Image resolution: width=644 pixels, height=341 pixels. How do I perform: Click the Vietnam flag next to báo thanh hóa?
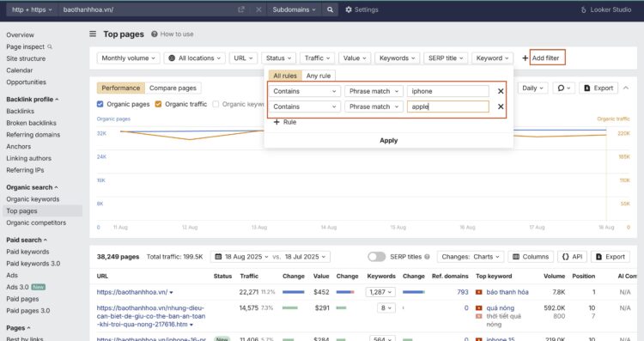click(x=478, y=292)
